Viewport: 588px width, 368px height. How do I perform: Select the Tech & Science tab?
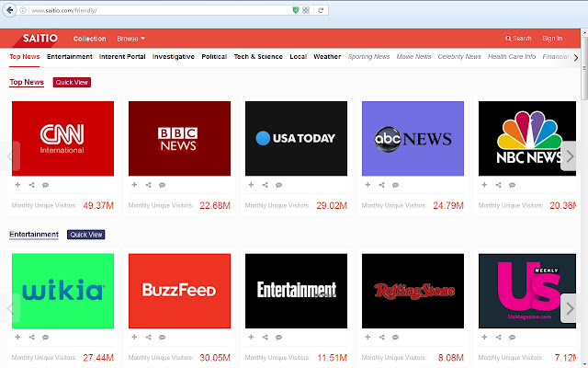(x=258, y=57)
